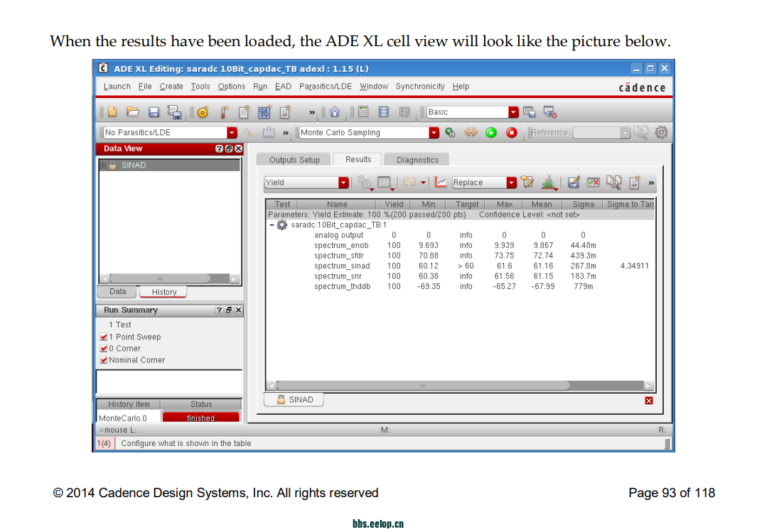Toggle the Nominal Corner checkbox

click(x=103, y=360)
